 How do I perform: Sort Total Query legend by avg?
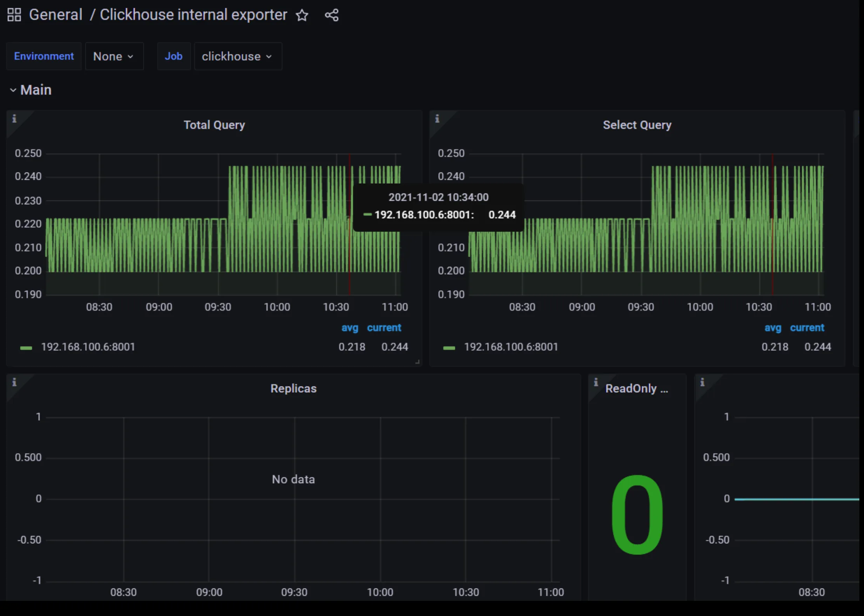click(x=350, y=328)
